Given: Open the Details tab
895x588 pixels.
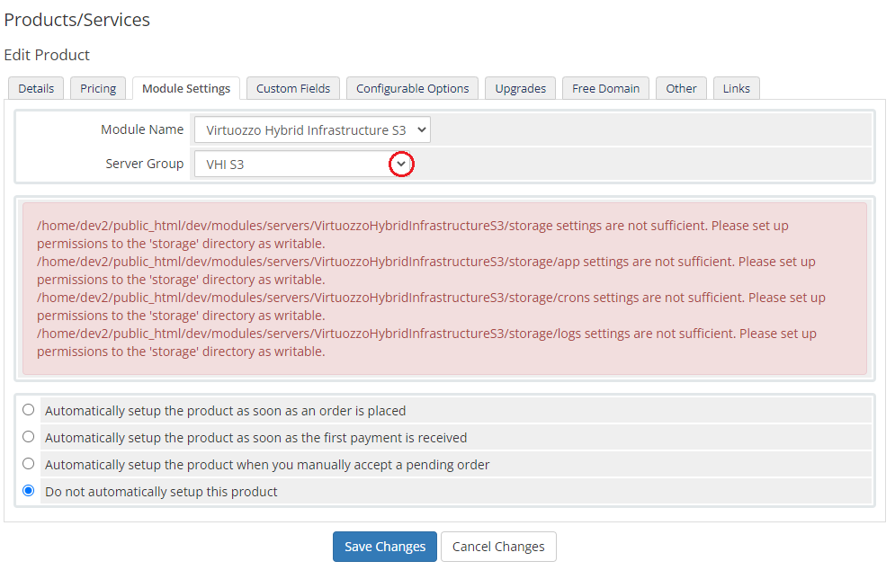Looking at the screenshot, I should [x=36, y=88].
